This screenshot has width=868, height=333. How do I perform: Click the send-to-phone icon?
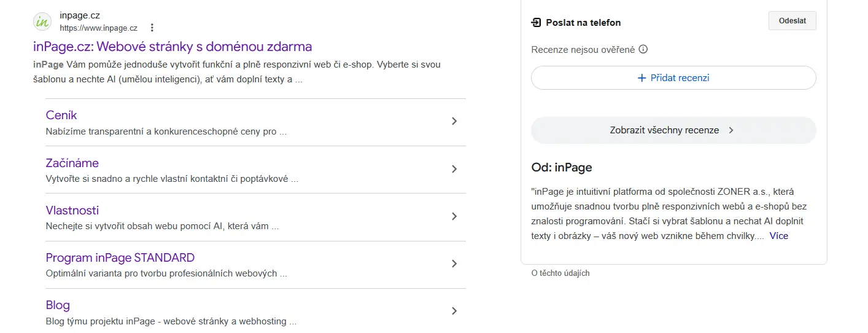click(x=536, y=23)
